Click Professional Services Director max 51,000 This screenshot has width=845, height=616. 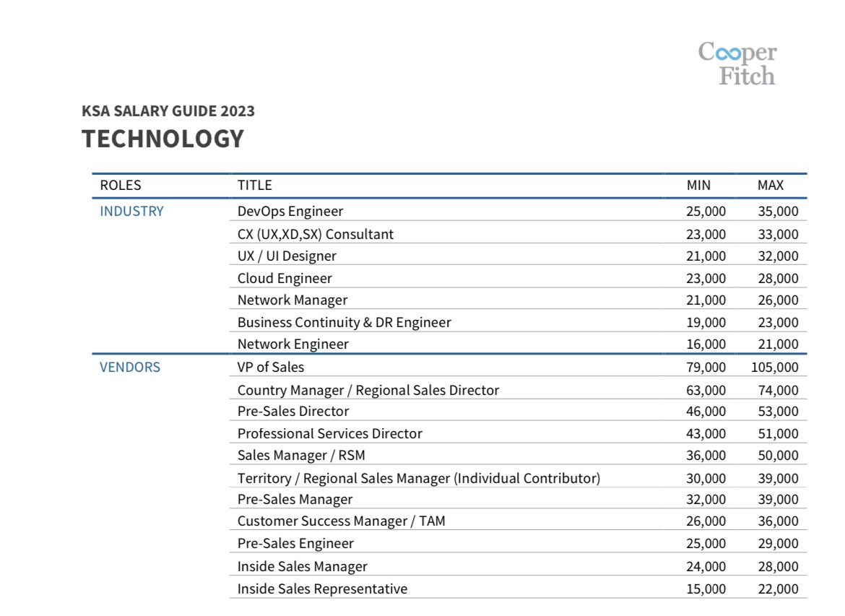[x=778, y=434]
